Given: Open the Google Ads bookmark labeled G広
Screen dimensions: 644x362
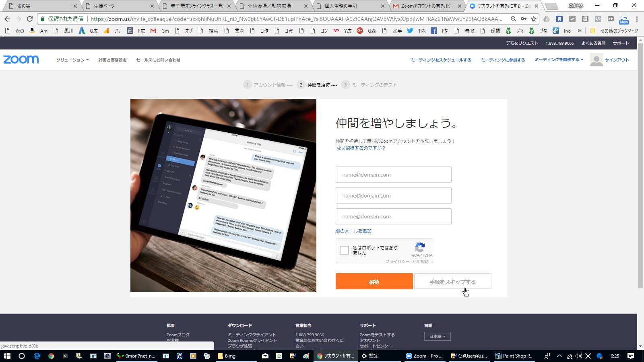Looking at the screenshot, I should [88, 31].
